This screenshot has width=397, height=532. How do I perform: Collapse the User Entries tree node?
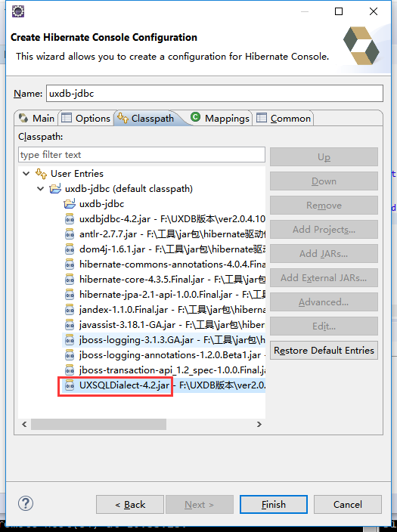pyautogui.click(x=26, y=174)
